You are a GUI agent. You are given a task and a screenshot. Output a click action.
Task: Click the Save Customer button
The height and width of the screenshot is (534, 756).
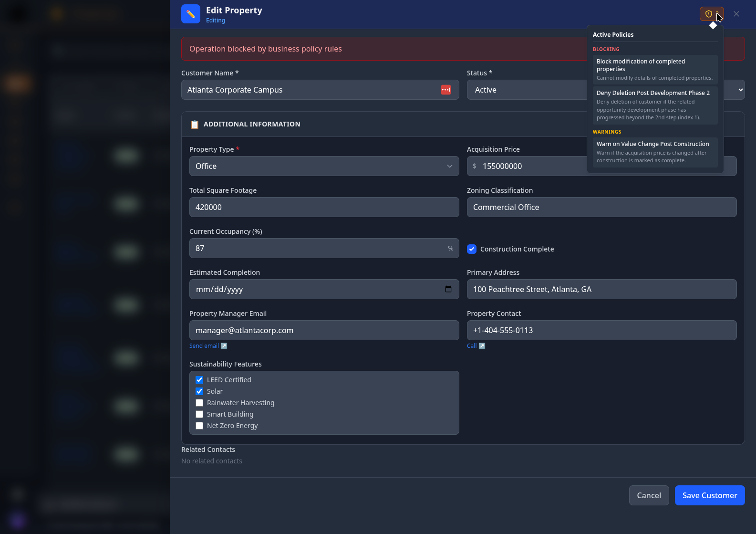pyautogui.click(x=709, y=495)
